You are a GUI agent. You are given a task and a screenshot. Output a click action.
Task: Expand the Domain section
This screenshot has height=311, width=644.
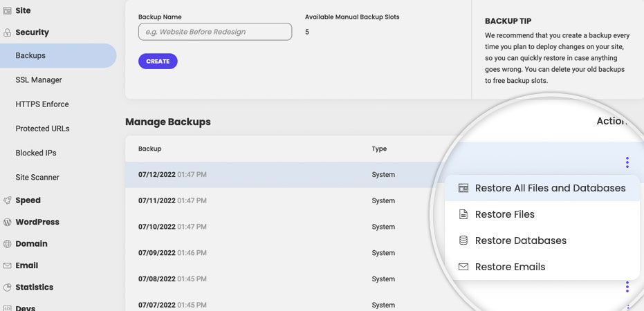[31, 244]
